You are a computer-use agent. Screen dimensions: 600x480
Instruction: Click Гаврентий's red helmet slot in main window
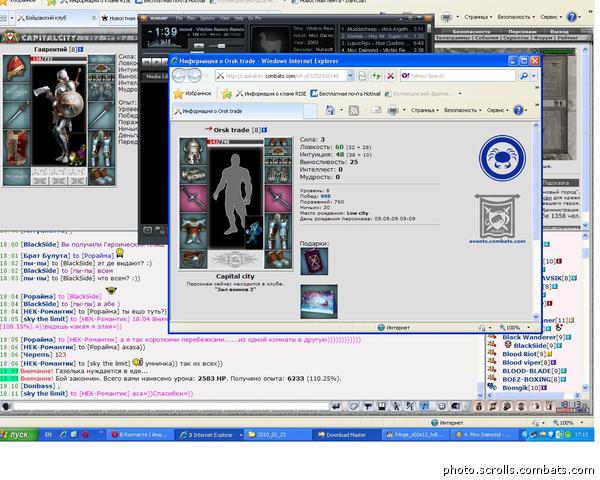pyautogui.click(x=16, y=68)
